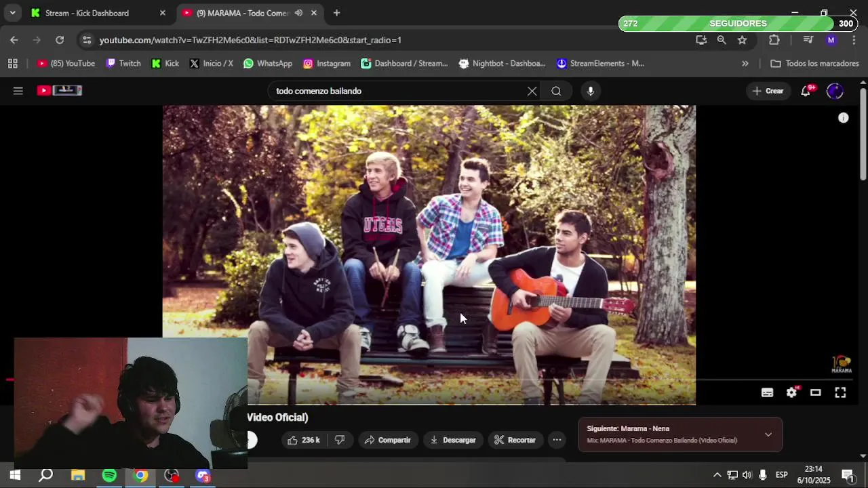This screenshot has width=868, height=488.
Task: Switch the ESP input language indicator
Action: 781,475
